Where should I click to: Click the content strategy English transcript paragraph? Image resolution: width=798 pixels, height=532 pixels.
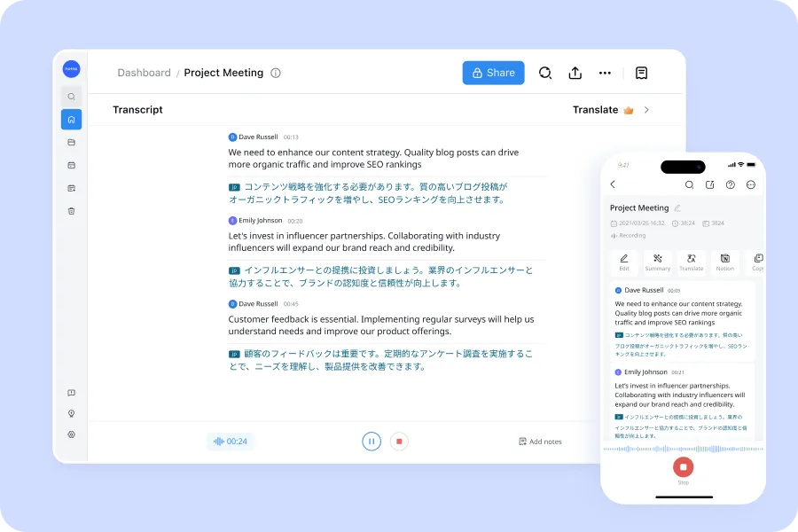pyautogui.click(x=373, y=159)
